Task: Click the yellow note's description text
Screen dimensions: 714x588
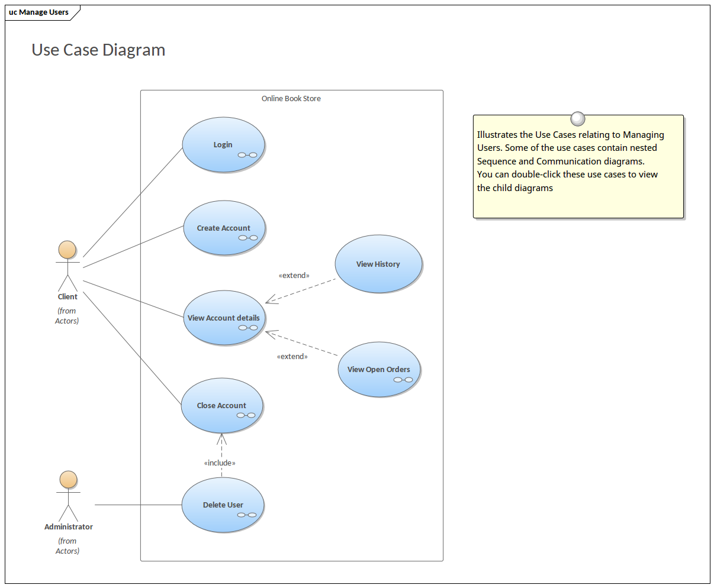Action: pyautogui.click(x=570, y=161)
